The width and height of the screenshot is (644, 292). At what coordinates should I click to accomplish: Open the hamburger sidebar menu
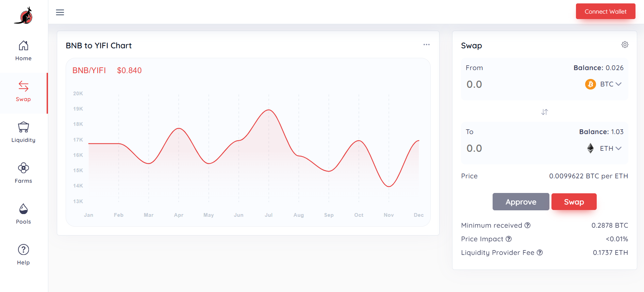[x=60, y=13]
